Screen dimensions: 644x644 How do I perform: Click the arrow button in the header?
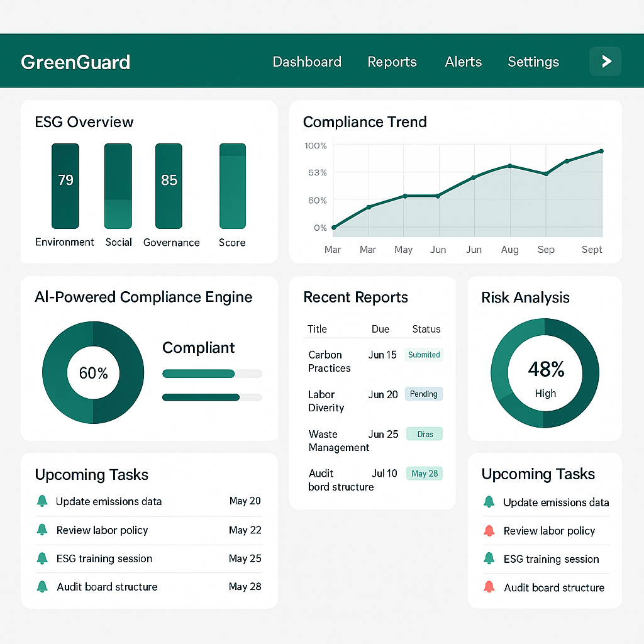(605, 62)
